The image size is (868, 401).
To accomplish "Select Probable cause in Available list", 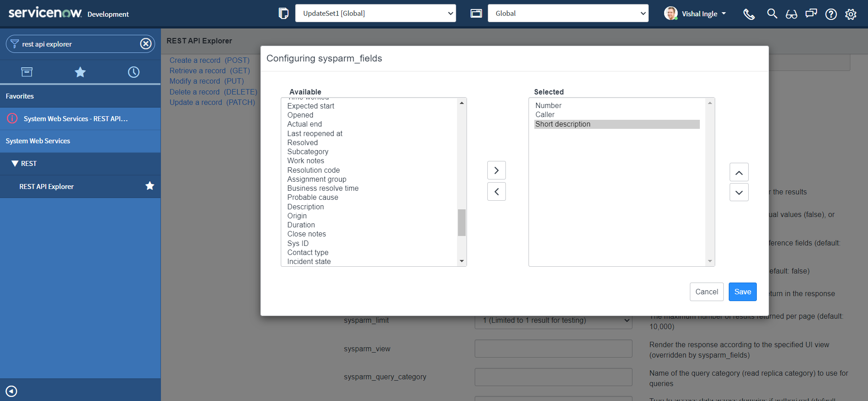I will point(312,197).
